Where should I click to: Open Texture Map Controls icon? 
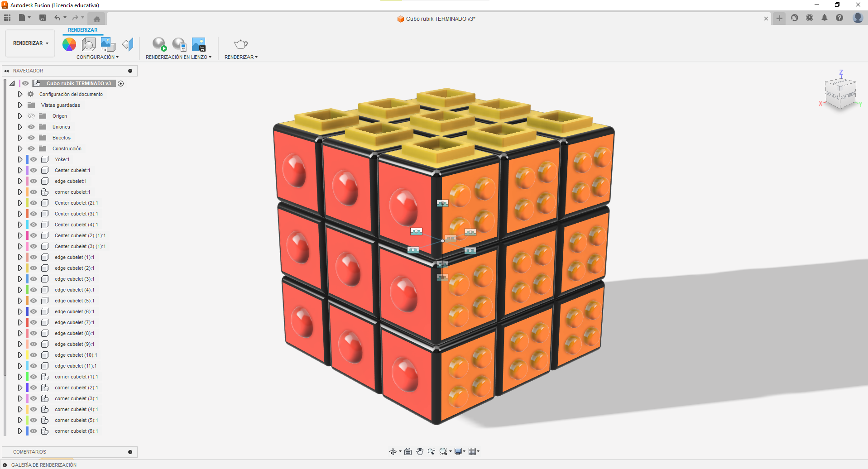pos(128,44)
